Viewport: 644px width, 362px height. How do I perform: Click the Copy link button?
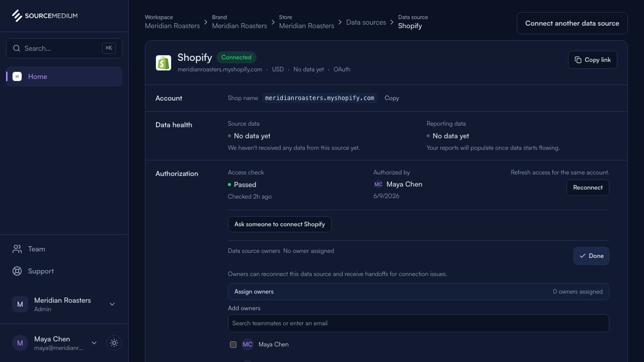(593, 60)
